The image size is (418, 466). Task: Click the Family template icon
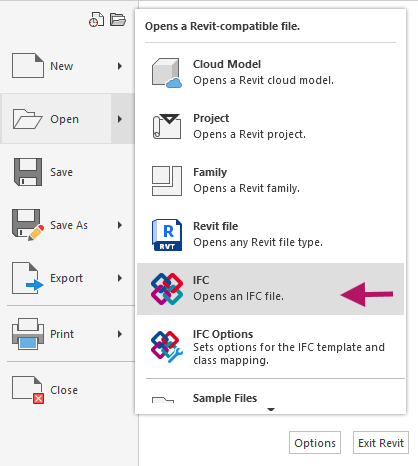(x=167, y=181)
